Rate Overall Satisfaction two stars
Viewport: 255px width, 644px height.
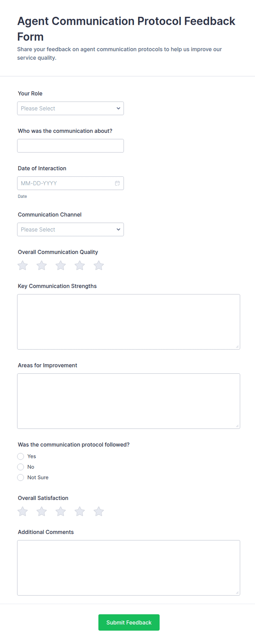coord(42,511)
